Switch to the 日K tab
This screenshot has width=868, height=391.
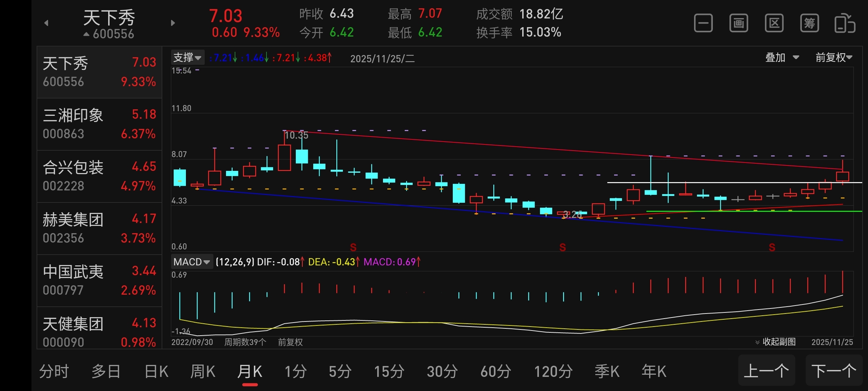click(x=156, y=371)
